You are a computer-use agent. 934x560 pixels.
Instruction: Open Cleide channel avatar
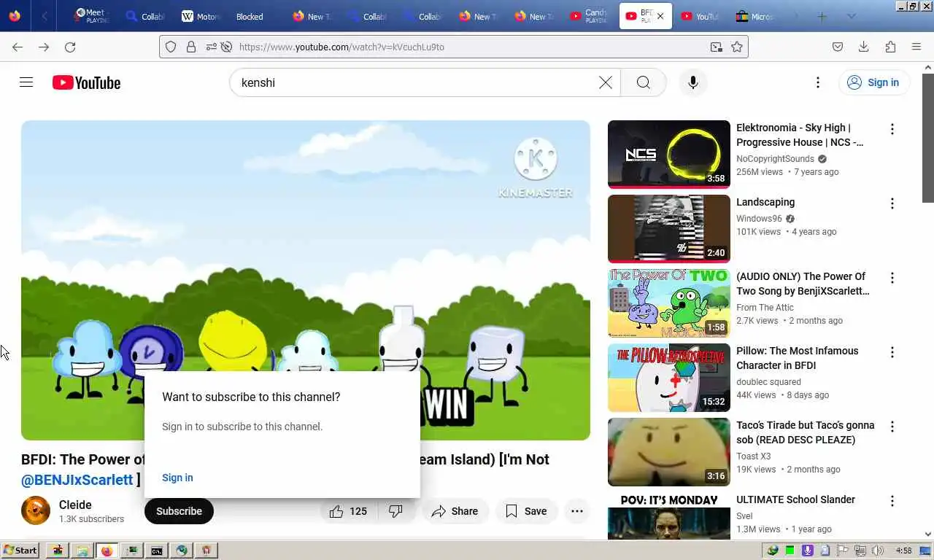36,511
